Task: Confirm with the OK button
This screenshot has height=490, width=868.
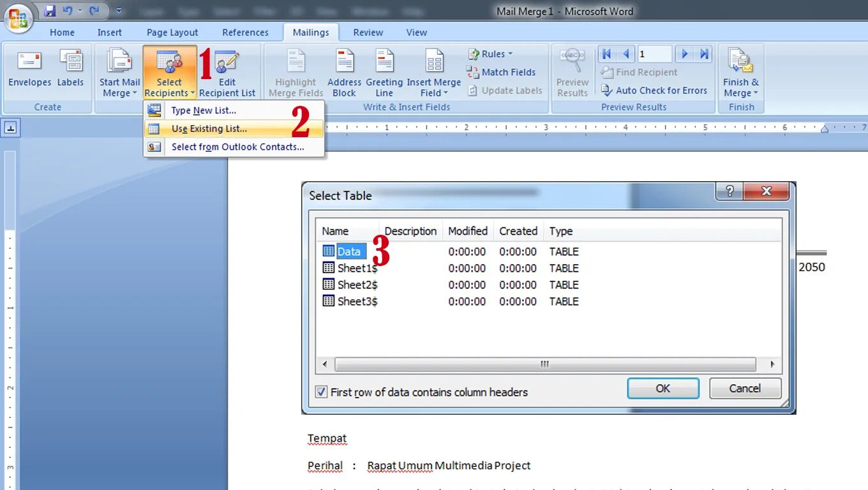Action: pos(663,388)
